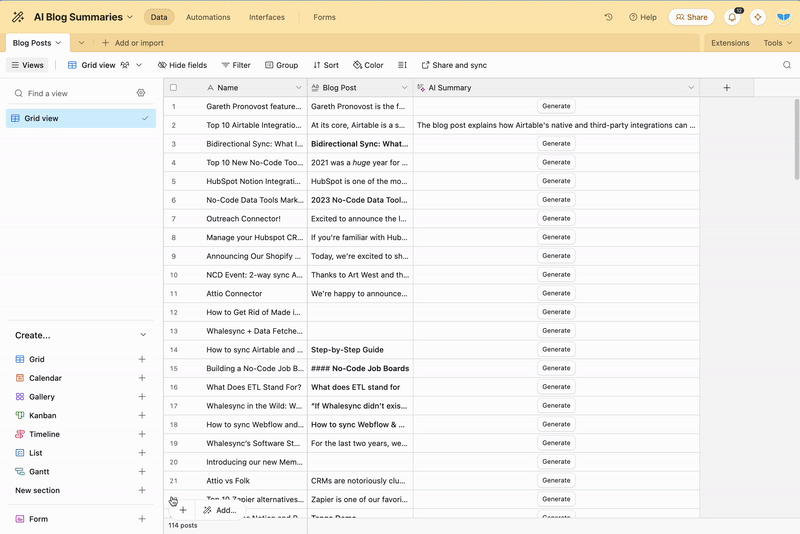Open the tables list chevron beside Blog Posts
This screenshot has width=800, height=534.
point(81,43)
